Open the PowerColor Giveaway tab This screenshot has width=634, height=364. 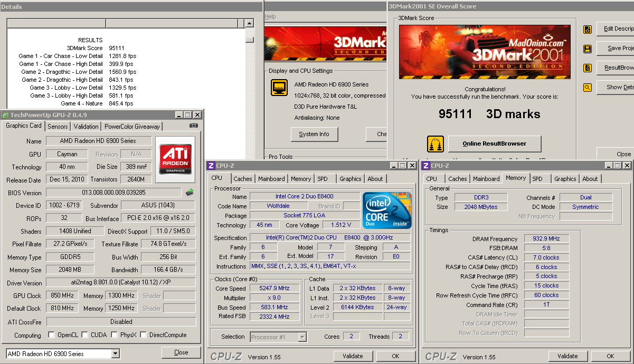[x=132, y=127]
